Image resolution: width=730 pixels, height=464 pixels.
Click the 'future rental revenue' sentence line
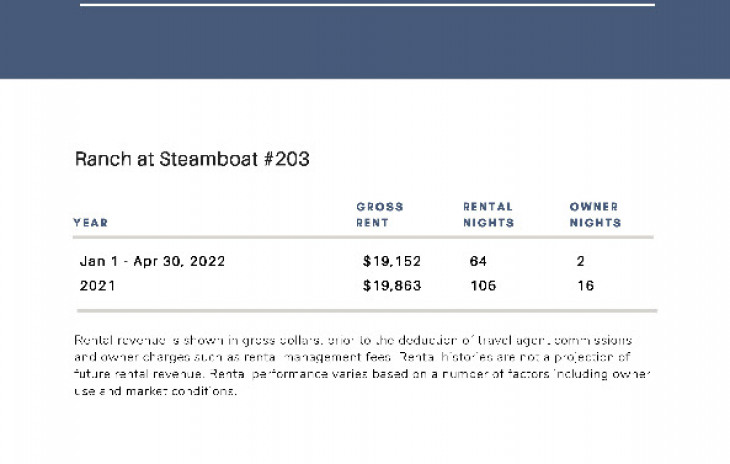362,374
